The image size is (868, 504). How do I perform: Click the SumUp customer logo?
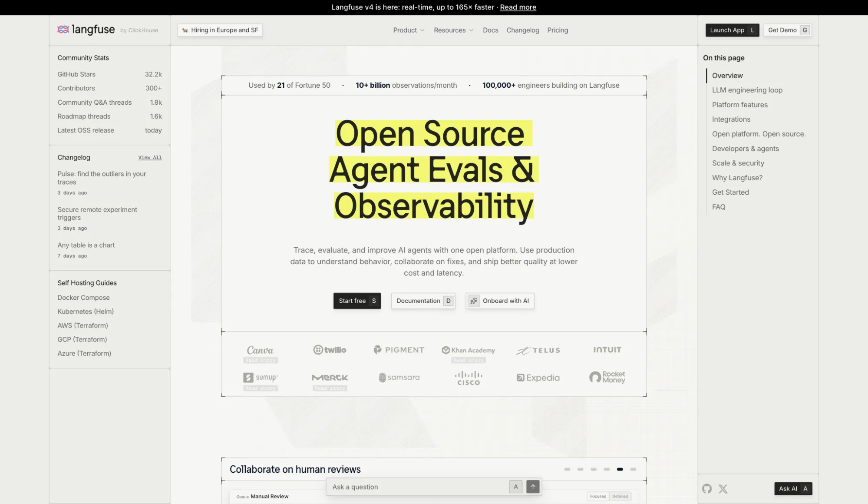[x=260, y=377]
